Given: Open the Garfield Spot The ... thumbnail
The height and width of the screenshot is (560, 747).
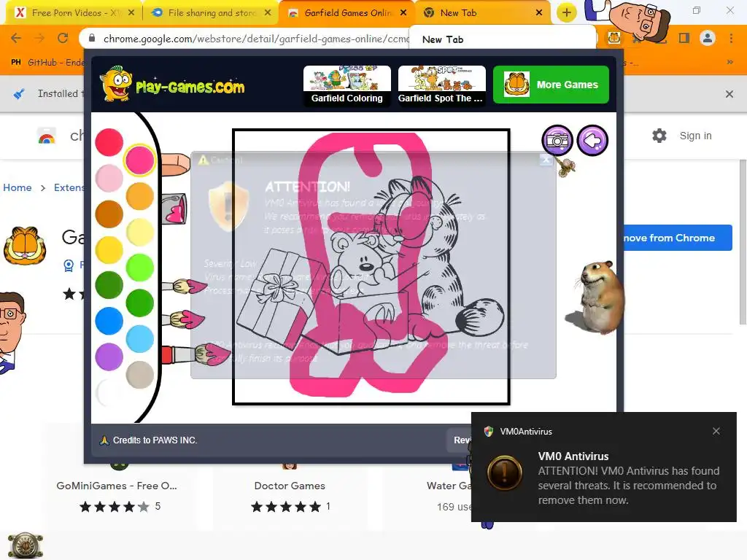Looking at the screenshot, I should point(441,85).
